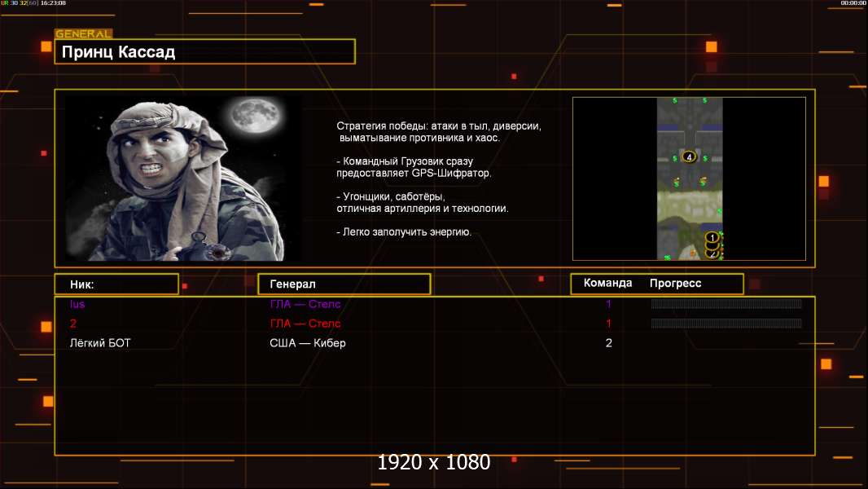Click the orange GENERAL label tag
The height and width of the screenshot is (489, 868).
84,33
